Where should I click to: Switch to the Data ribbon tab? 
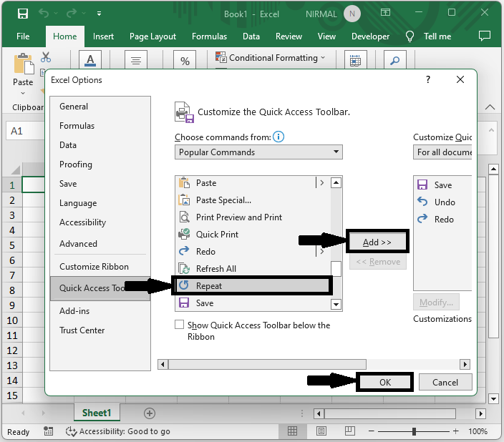coord(251,36)
